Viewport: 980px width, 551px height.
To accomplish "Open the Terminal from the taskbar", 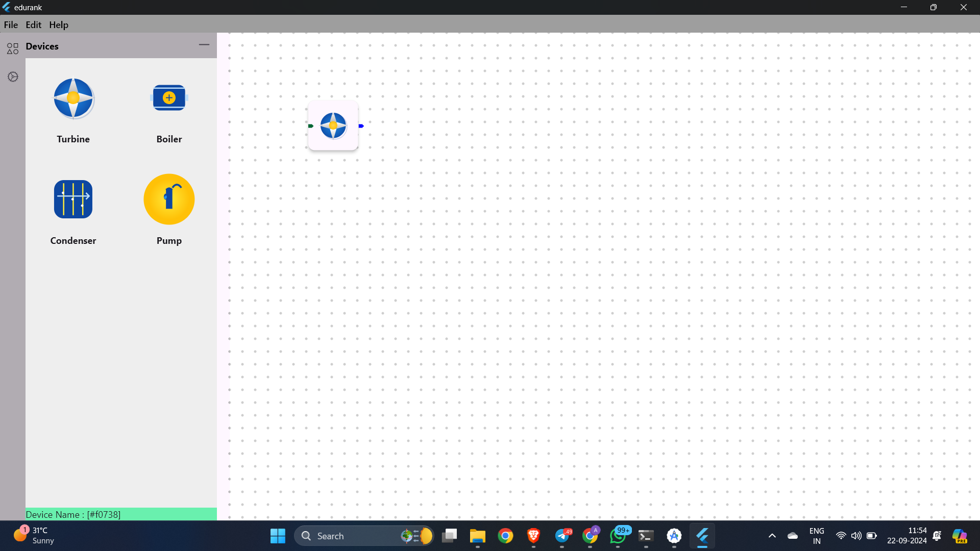I will click(x=646, y=536).
